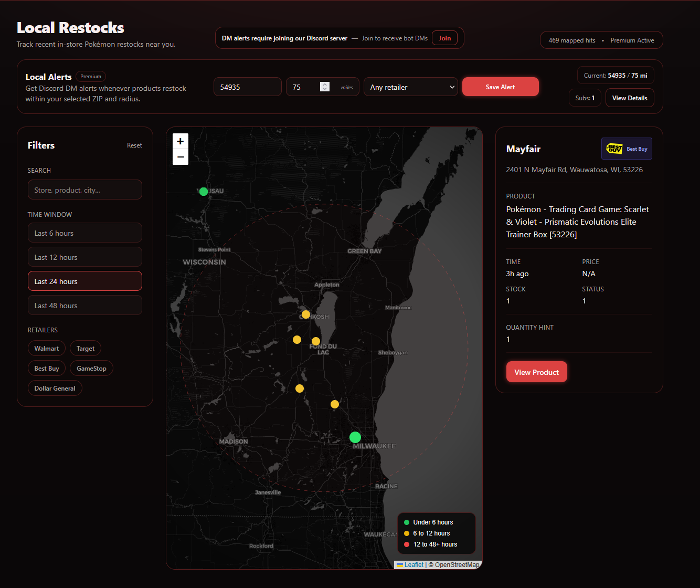Click View Product button

536,372
